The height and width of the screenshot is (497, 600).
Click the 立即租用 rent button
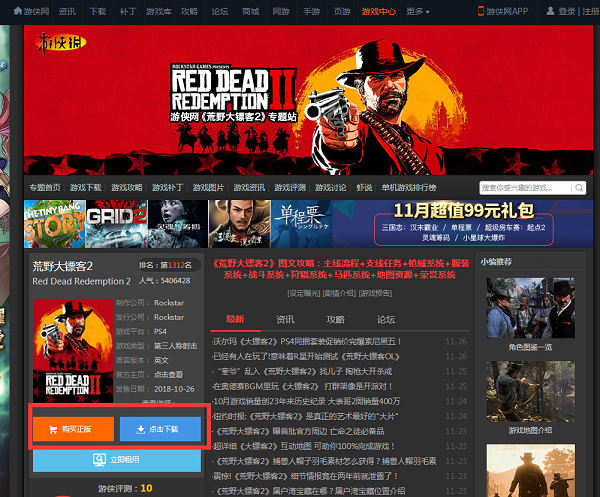coord(117,460)
